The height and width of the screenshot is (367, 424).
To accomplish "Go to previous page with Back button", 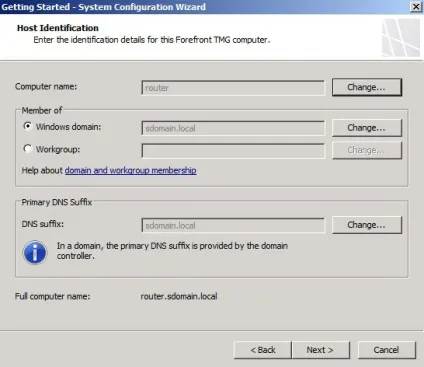I will pyautogui.click(x=263, y=350).
